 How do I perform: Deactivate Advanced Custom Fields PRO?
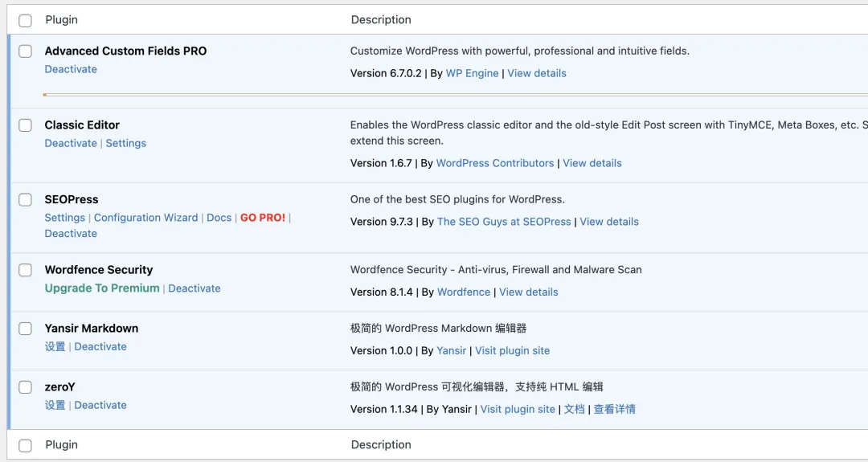point(71,69)
